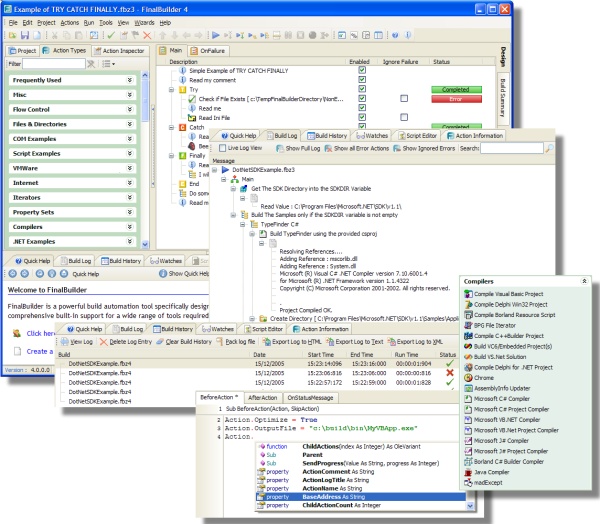
Task: Click the Chrome compiler icon
Action: (x=468, y=378)
